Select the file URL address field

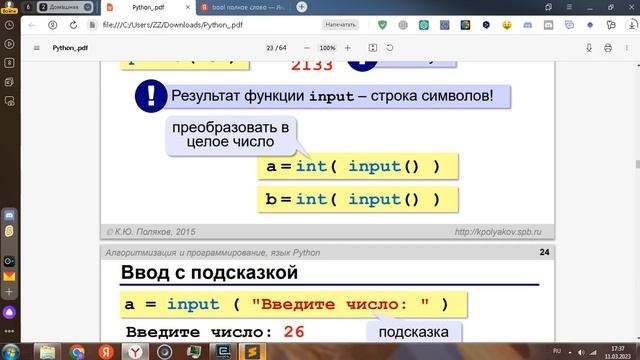coord(173,25)
